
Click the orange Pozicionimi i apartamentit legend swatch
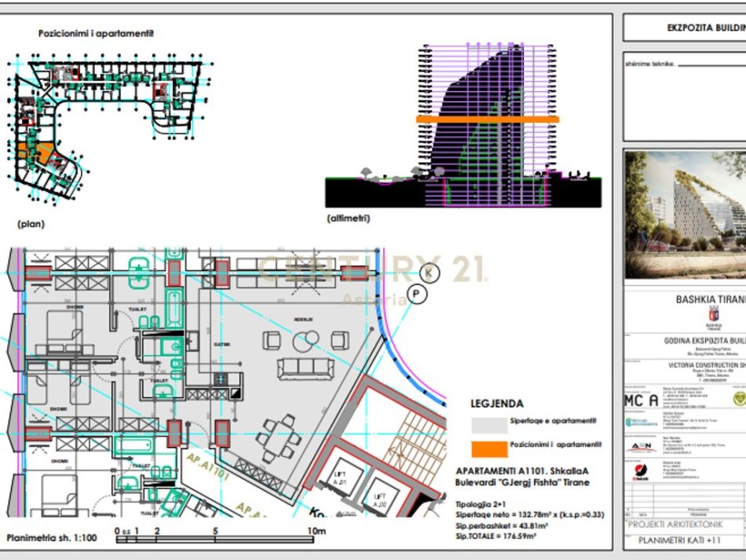486,448
